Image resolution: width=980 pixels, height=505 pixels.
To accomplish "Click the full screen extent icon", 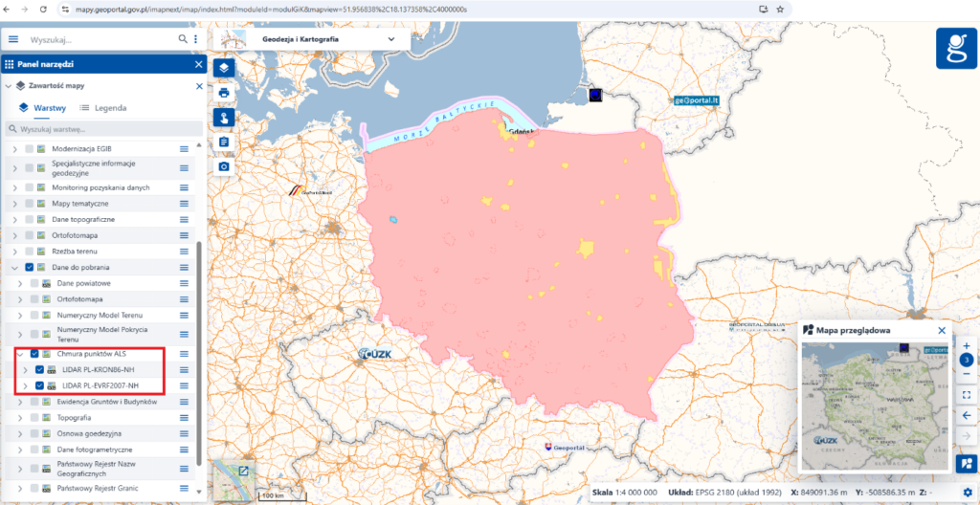I will 967,395.
